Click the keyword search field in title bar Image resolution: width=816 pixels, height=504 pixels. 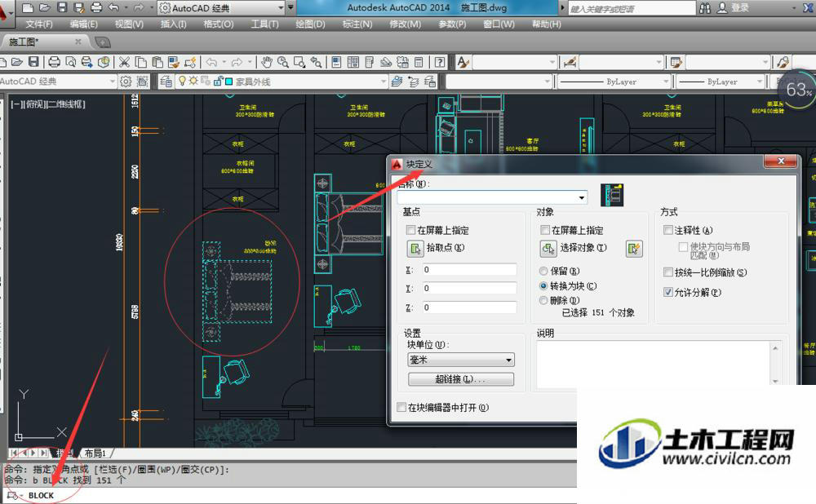click(x=632, y=8)
